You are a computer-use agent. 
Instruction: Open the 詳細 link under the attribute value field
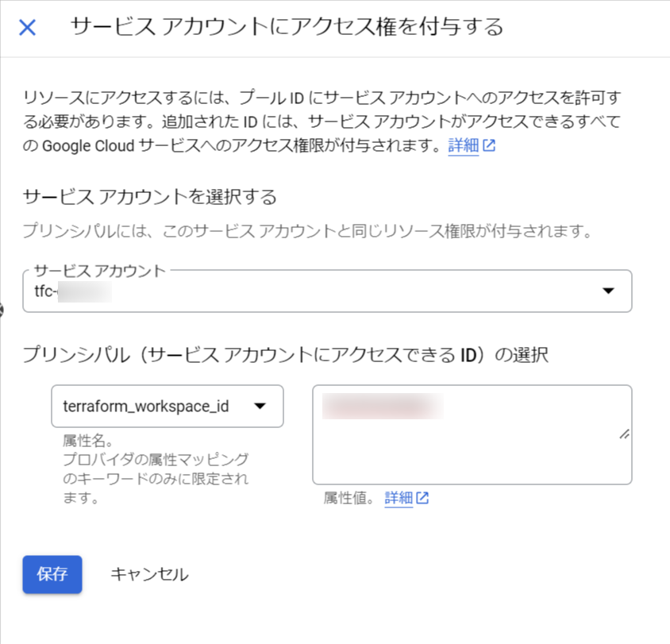[400, 498]
